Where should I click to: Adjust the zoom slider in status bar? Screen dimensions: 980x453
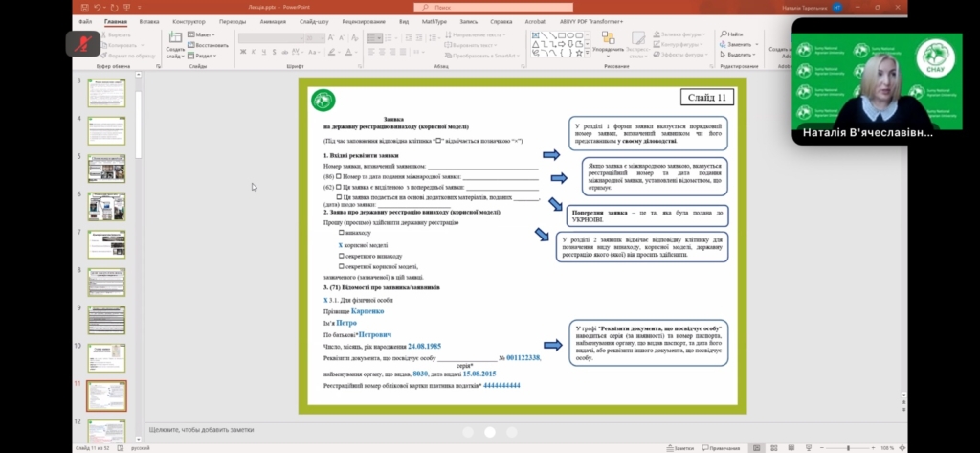[x=848, y=447]
